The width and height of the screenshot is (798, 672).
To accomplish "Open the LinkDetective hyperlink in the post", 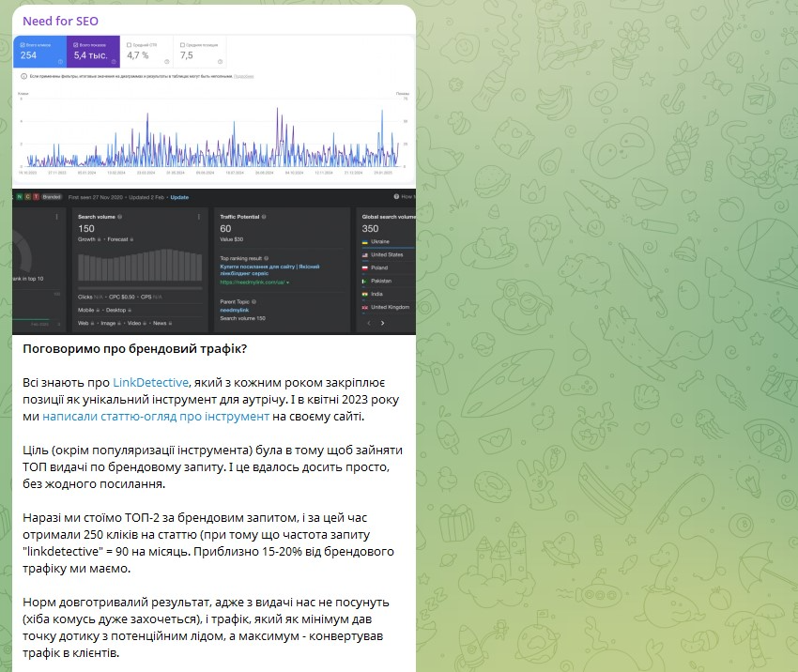I will 150,383.
